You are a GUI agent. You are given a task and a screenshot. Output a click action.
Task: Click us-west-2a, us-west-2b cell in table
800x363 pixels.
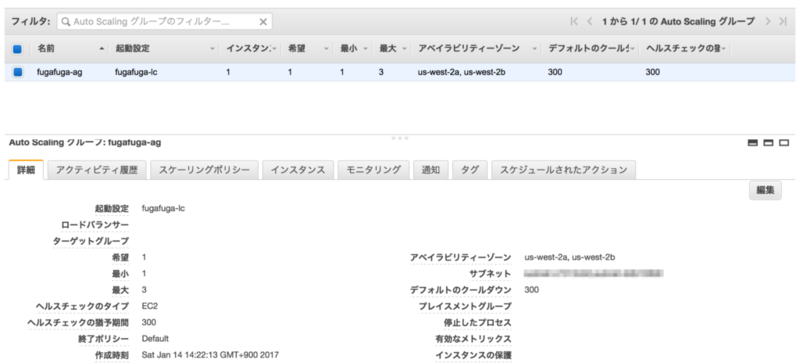(x=463, y=72)
